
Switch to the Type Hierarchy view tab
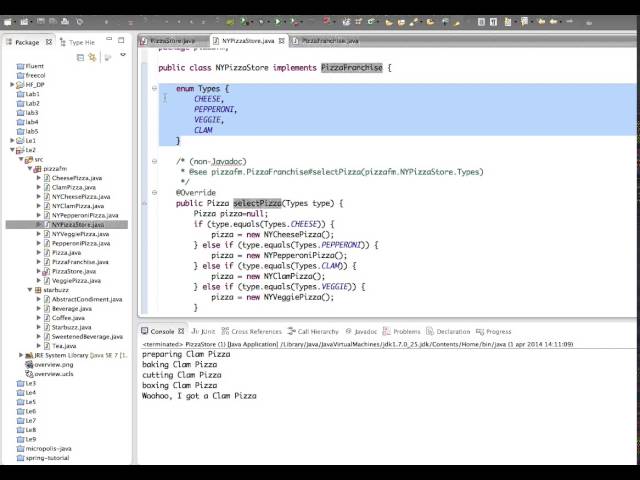pos(81,42)
